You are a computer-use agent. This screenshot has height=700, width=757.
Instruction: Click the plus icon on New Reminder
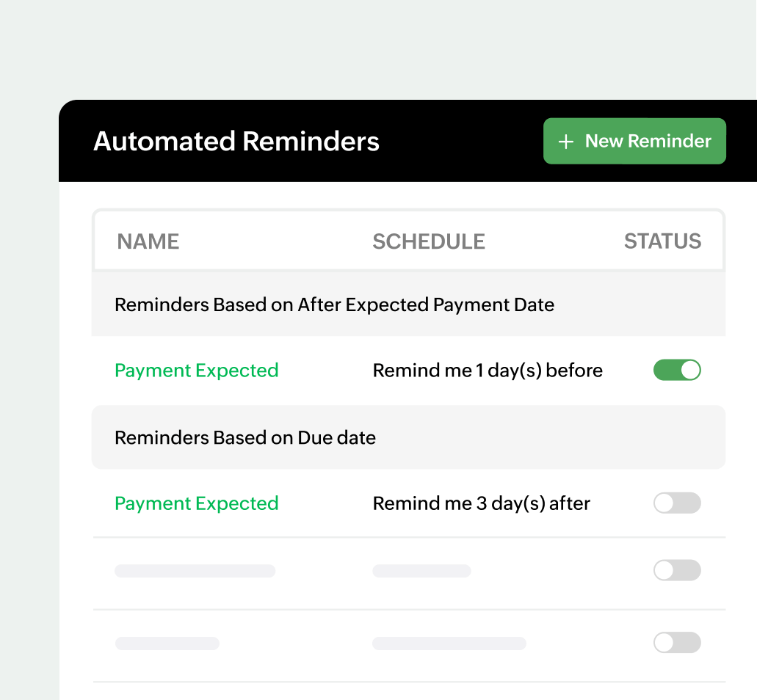click(565, 142)
